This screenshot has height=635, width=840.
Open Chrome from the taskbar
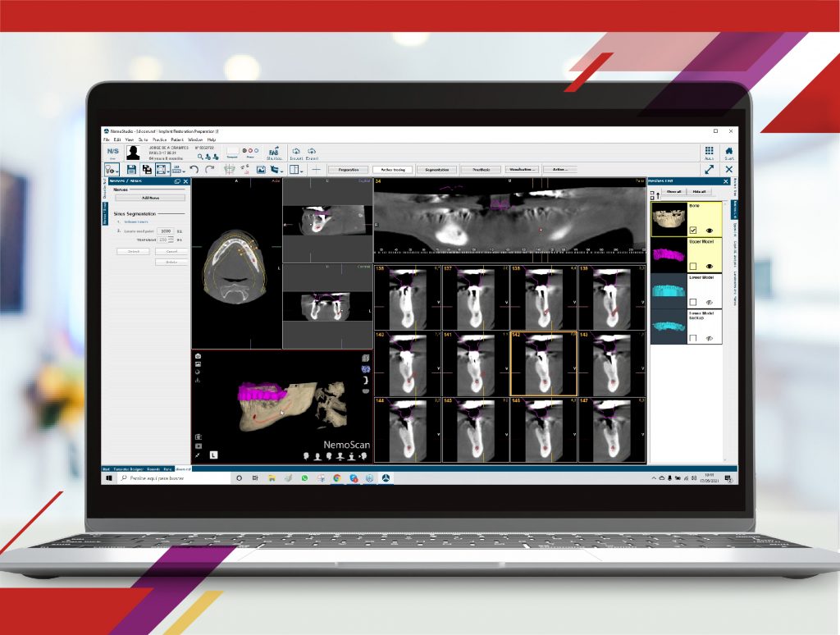tap(337, 478)
